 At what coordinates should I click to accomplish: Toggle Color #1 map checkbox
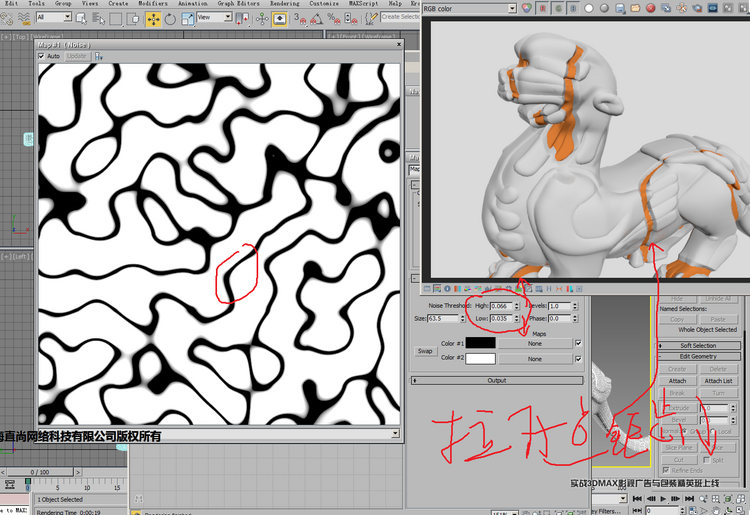(x=578, y=343)
